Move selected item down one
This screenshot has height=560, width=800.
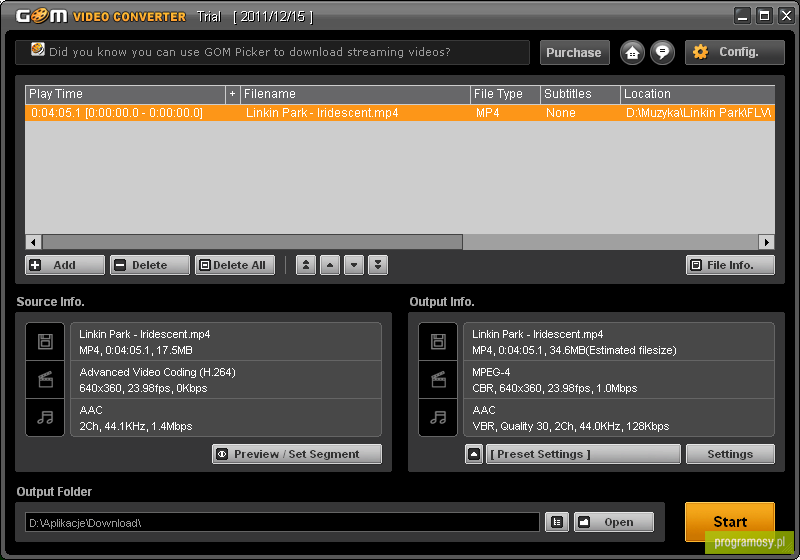(x=354, y=265)
